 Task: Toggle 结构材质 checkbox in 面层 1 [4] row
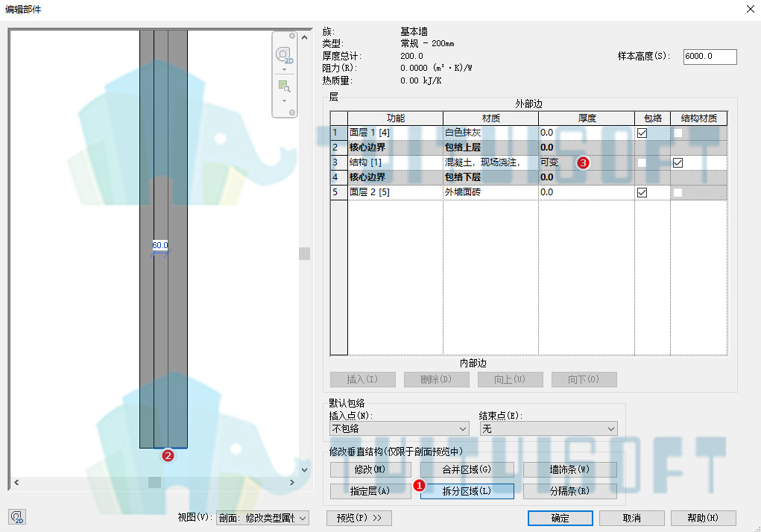pyautogui.click(x=678, y=133)
